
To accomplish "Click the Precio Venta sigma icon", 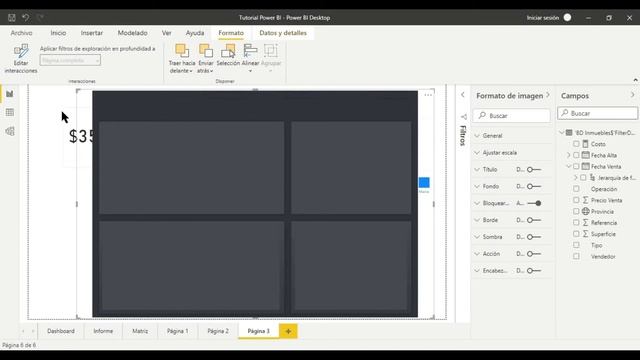I will tap(586, 200).
